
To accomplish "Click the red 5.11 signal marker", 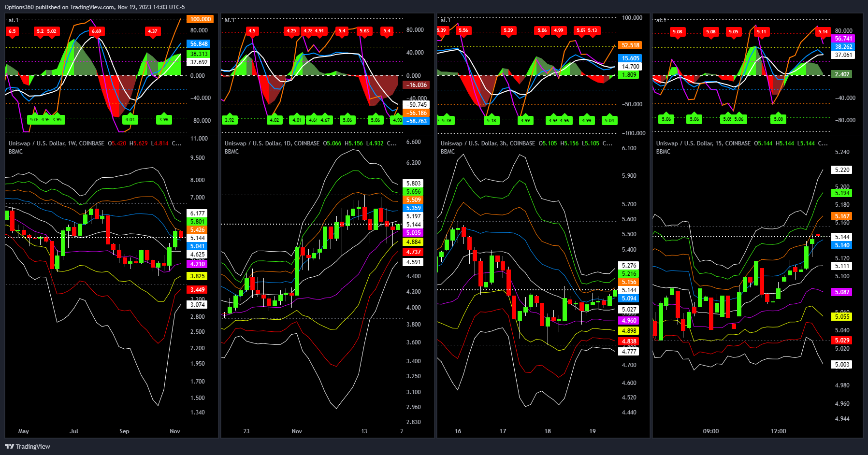I will coord(762,32).
